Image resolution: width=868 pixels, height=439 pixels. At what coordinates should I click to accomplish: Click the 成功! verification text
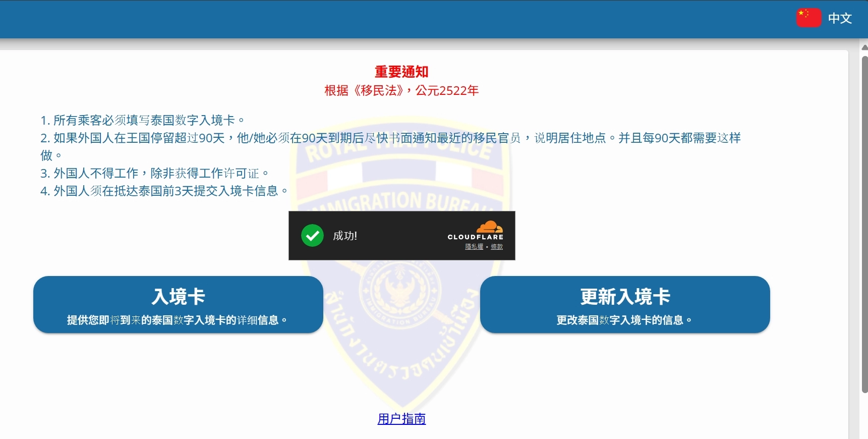[x=345, y=236]
